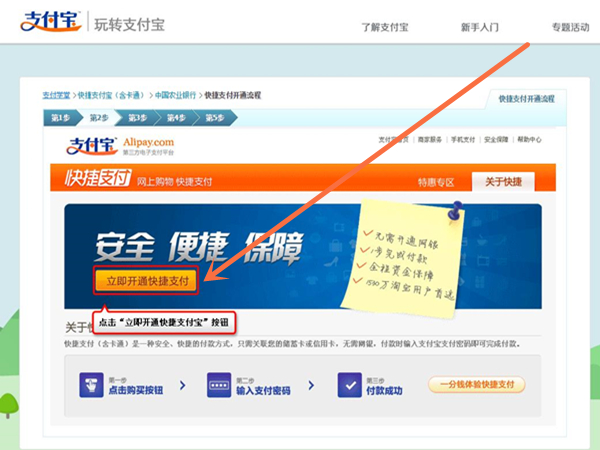600x450 pixels.
Task: Click the yellow sticky note graphic
Action: (403, 258)
